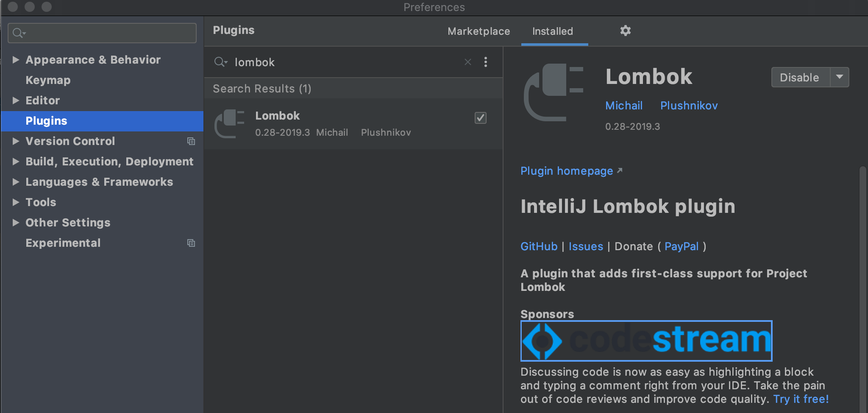Open the Plugin homepage link
Viewport: 868px width, 413px height.
[571, 171]
